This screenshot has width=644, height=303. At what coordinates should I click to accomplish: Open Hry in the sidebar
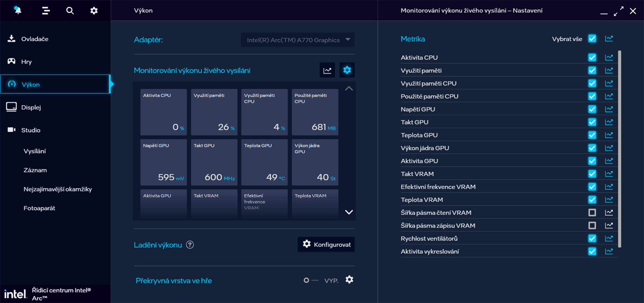pyautogui.click(x=55, y=62)
